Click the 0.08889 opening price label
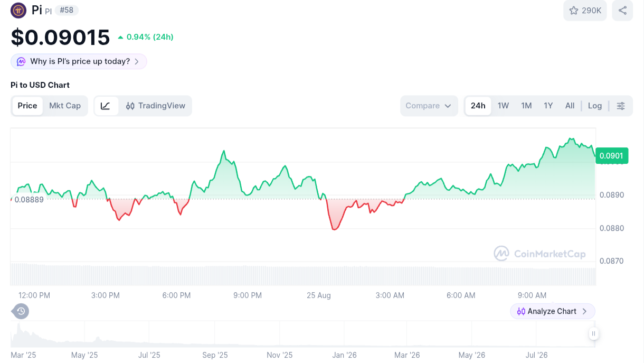Image resolution: width=644 pixels, height=363 pixels. pyautogui.click(x=29, y=200)
